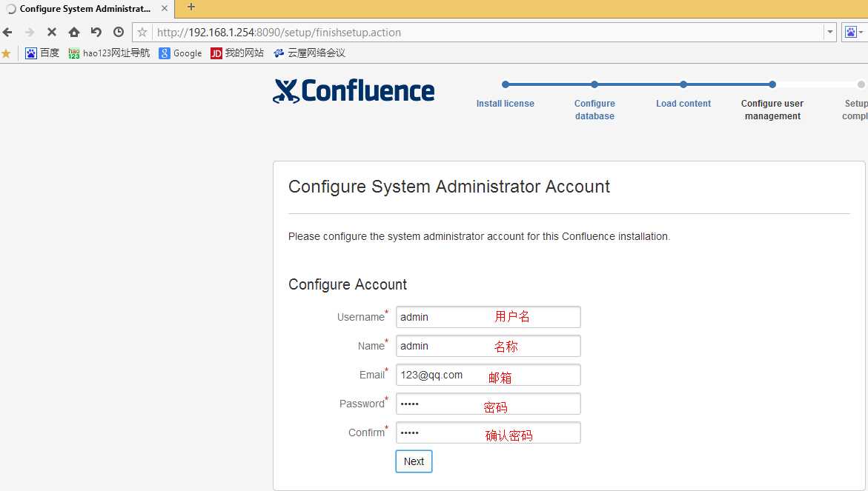The image size is (868, 491).
Task: Open browsing history clock icon
Action: [x=119, y=32]
